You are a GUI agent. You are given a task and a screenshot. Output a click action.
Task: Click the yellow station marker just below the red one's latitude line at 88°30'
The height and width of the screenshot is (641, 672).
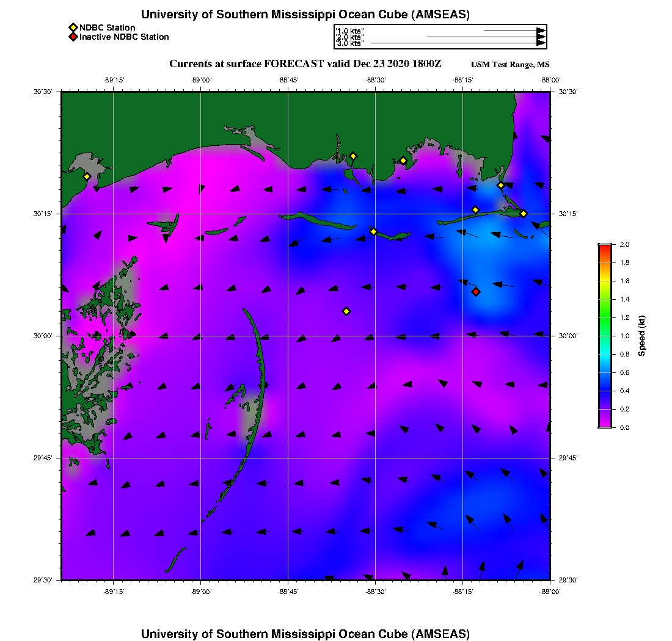click(x=374, y=231)
